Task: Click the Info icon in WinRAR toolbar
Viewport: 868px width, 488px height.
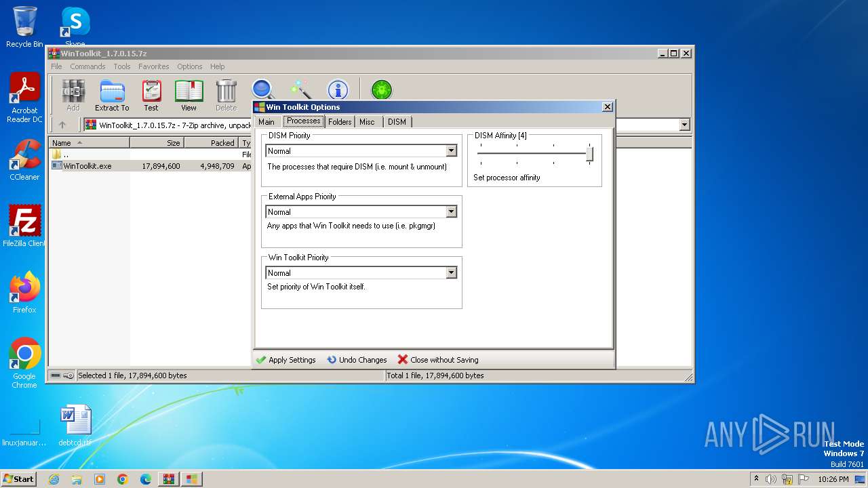Action: (x=338, y=89)
